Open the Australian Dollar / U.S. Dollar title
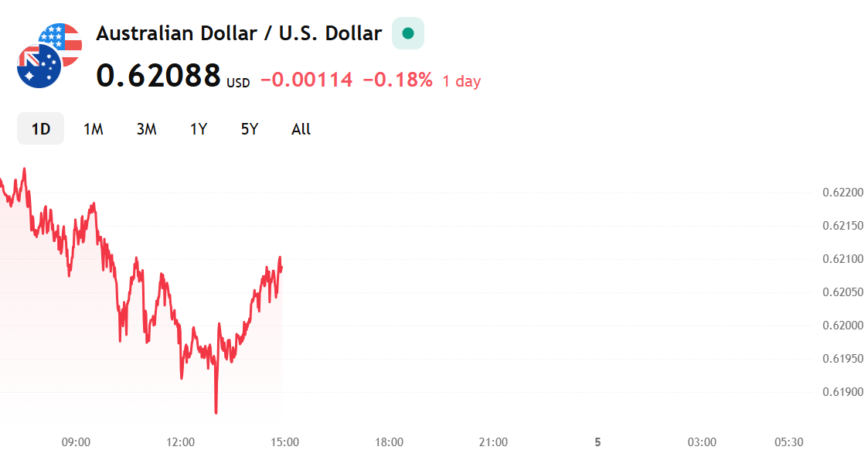Image resolution: width=868 pixels, height=457 pixels. [239, 33]
